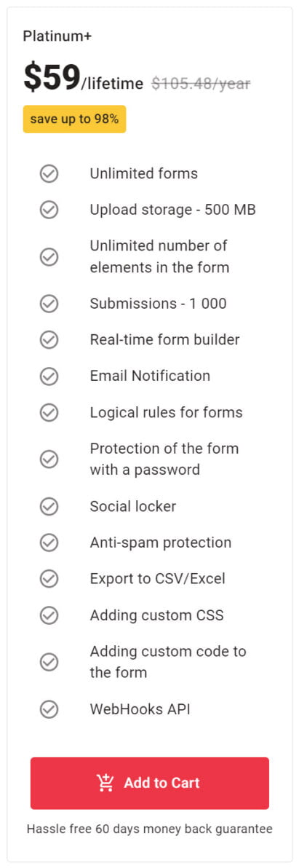Select the check icon next to Adding custom CSS
The height and width of the screenshot is (868, 299).
(x=49, y=615)
